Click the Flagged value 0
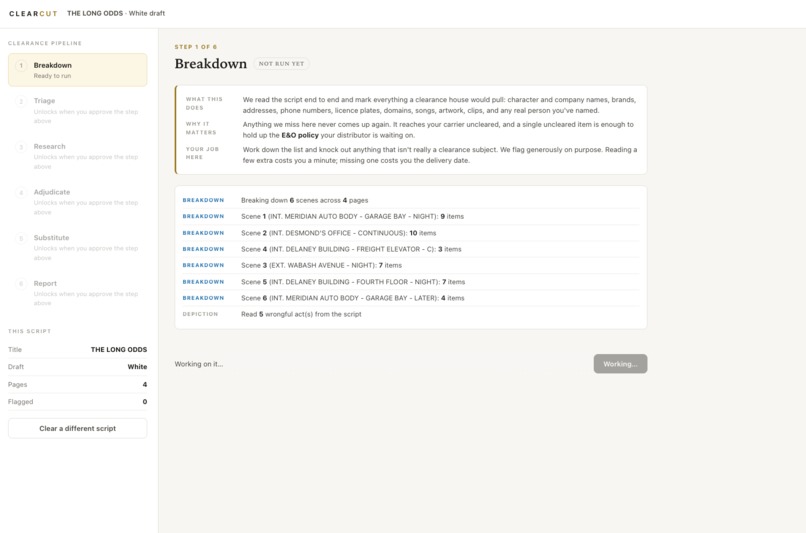This screenshot has width=806, height=533. tap(145, 402)
